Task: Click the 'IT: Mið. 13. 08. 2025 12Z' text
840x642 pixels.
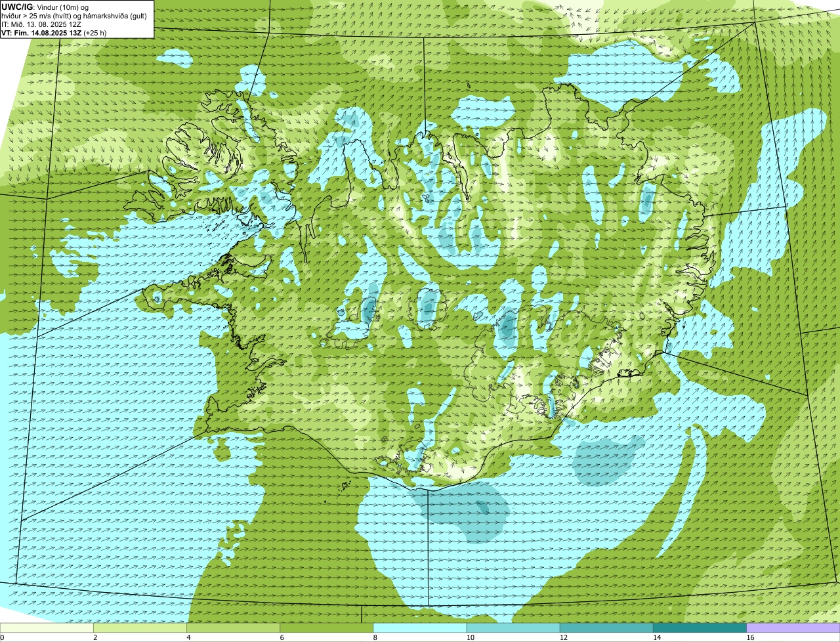Action: [41, 24]
